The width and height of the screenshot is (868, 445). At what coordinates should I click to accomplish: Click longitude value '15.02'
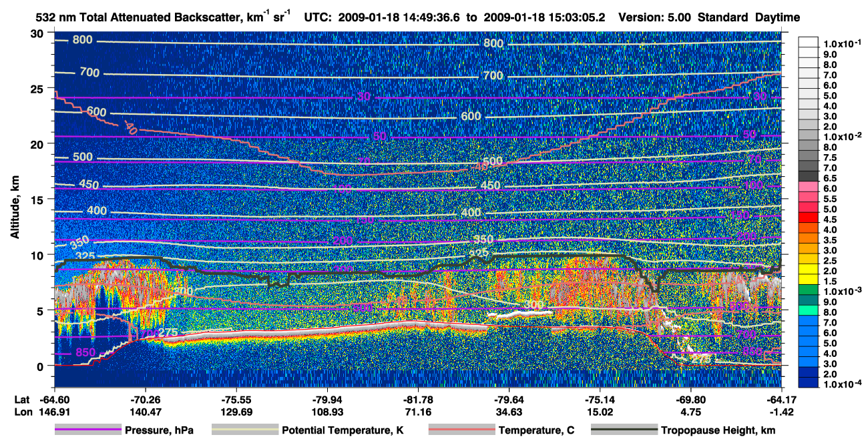click(x=600, y=411)
